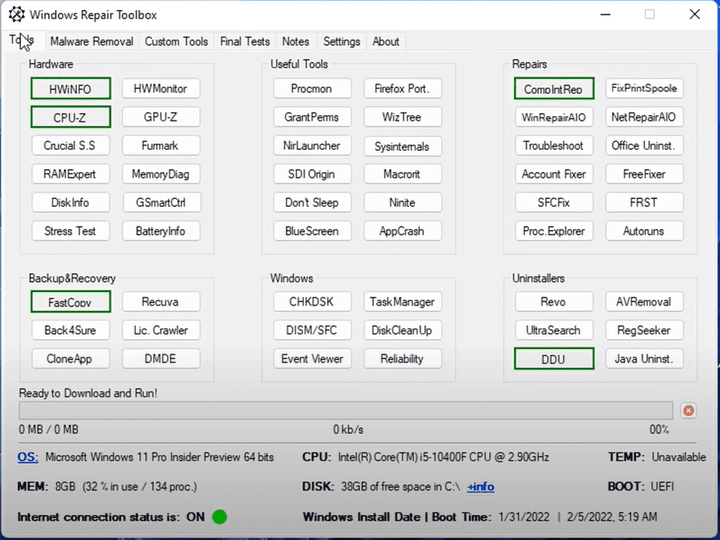The height and width of the screenshot is (540, 720).
Task: Click the red cancel download icon
Action: tap(688, 411)
